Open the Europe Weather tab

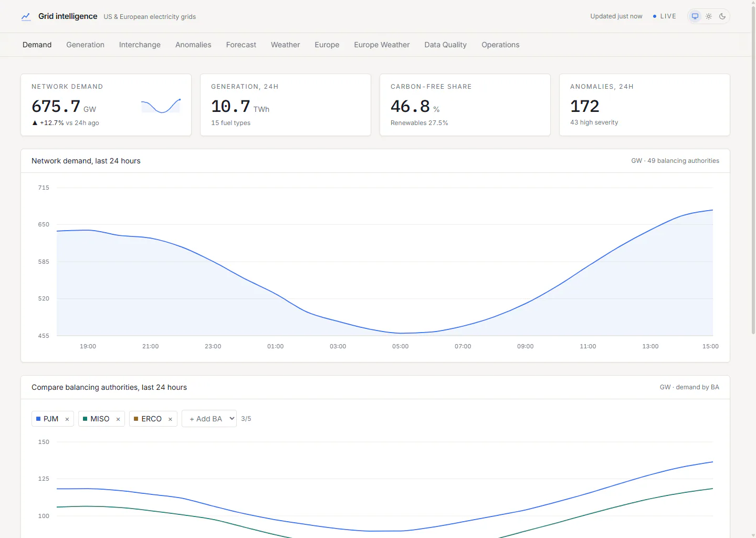point(382,45)
